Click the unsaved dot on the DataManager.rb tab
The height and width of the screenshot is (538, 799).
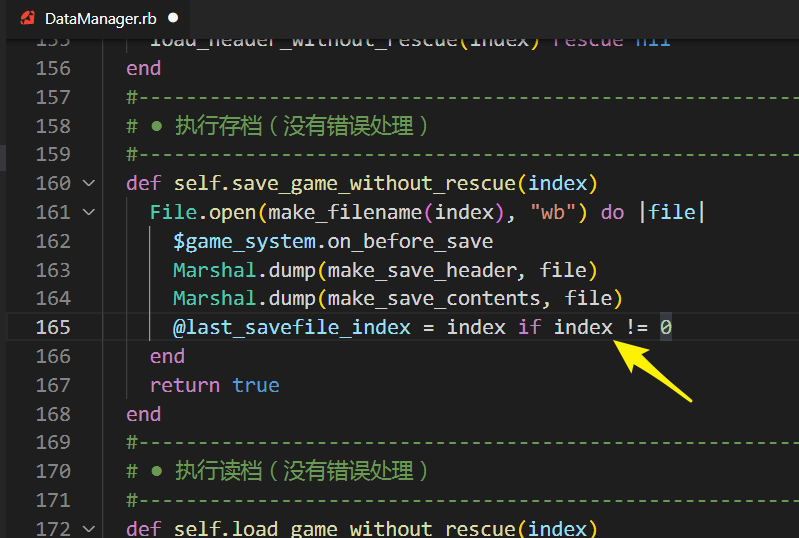tap(173, 18)
